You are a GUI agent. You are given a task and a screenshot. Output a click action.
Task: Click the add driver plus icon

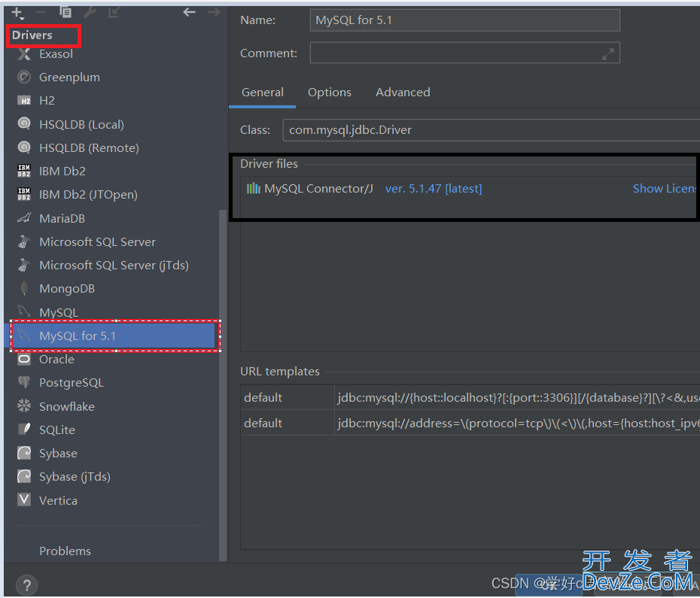tap(17, 13)
